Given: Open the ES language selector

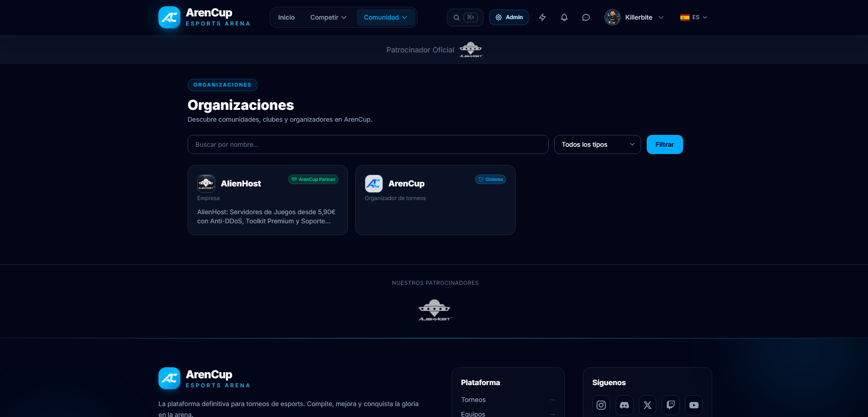Looking at the screenshot, I should pyautogui.click(x=694, y=17).
